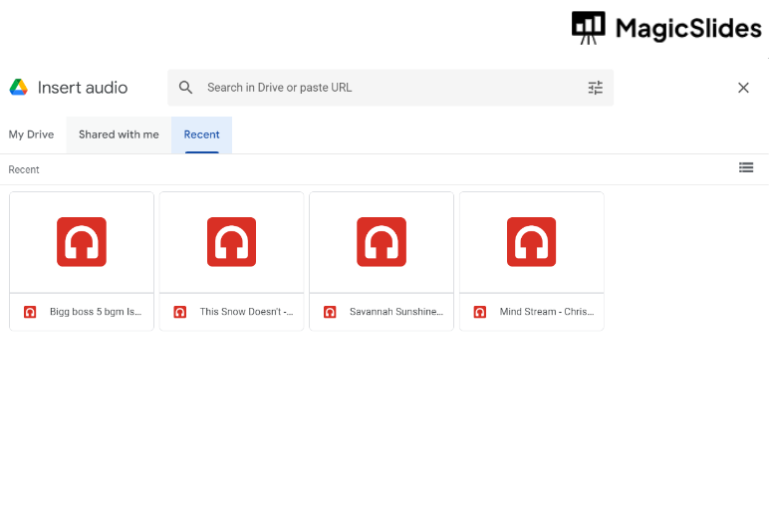
Task: Select the Recent tab
Action: click(x=201, y=134)
